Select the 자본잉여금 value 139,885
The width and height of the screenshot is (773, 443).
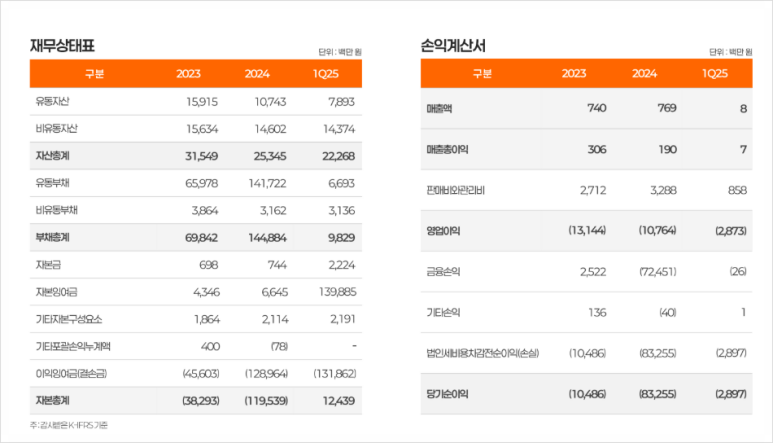[x=338, y=292]
